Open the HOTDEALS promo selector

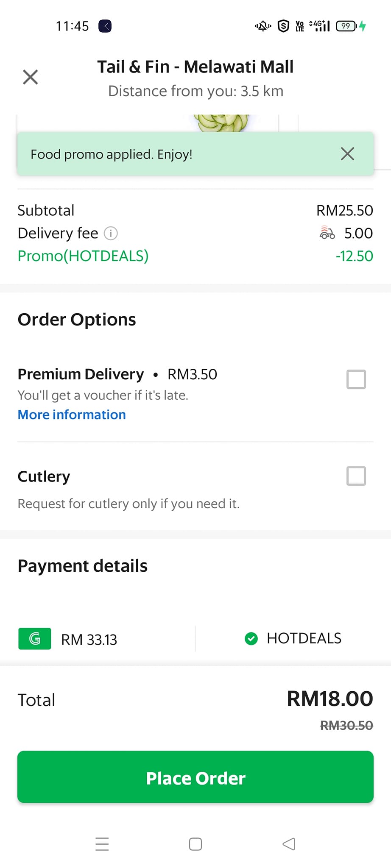[x=304, y=638]
